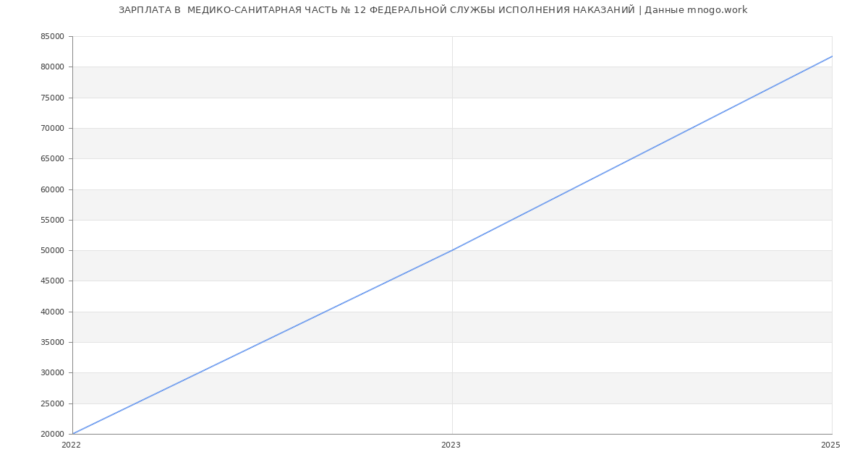Select the 65000 y-axis label
Image resolution: width=868 pixels, height=470 pixels.
pos(52,159)
